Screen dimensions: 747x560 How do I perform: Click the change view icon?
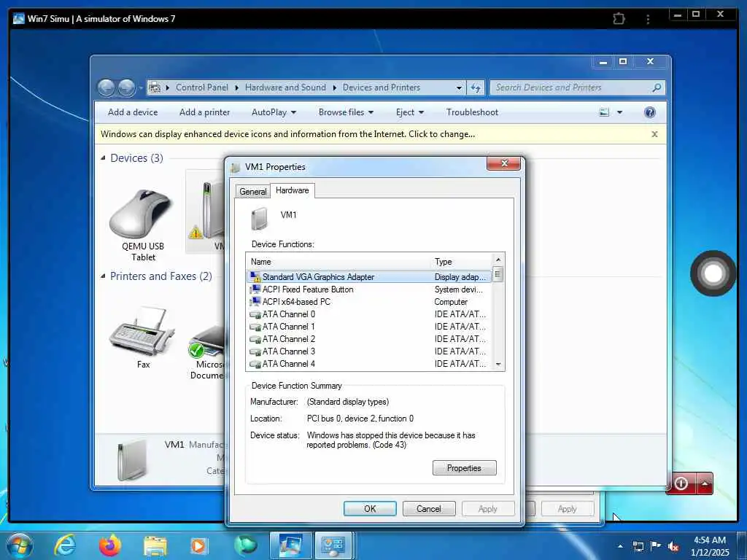604,112
